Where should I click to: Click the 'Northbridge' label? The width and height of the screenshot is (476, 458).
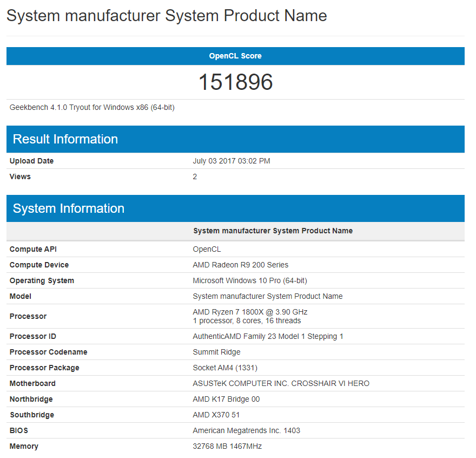point(31,400)
